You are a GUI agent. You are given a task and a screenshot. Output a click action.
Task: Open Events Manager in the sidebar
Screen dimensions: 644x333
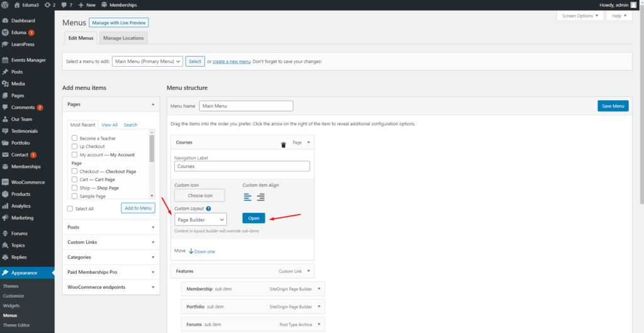pos(27,60)
